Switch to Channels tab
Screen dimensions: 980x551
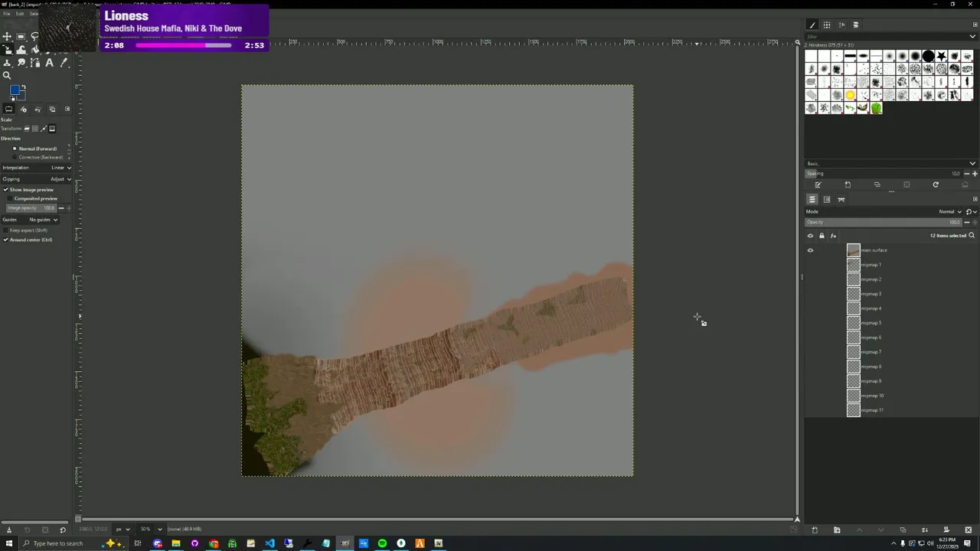click(827, 199)
